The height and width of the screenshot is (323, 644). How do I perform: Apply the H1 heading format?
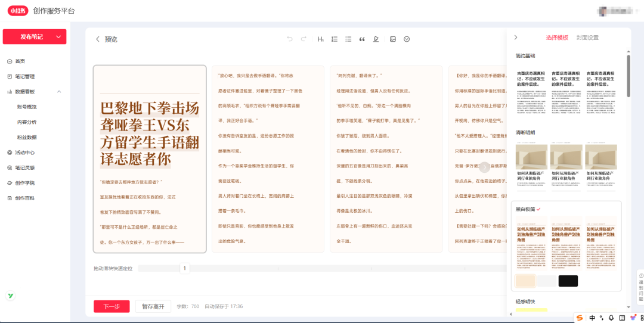click(320, 39)
